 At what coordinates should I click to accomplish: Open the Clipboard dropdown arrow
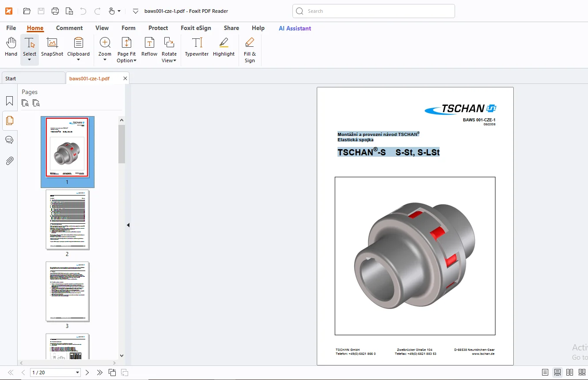[79, 60]
